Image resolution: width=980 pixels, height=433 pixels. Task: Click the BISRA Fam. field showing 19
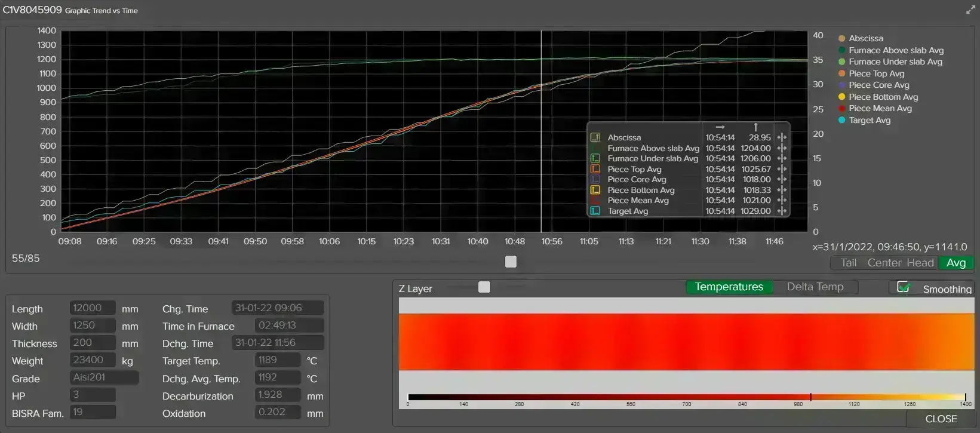point(93,412)
